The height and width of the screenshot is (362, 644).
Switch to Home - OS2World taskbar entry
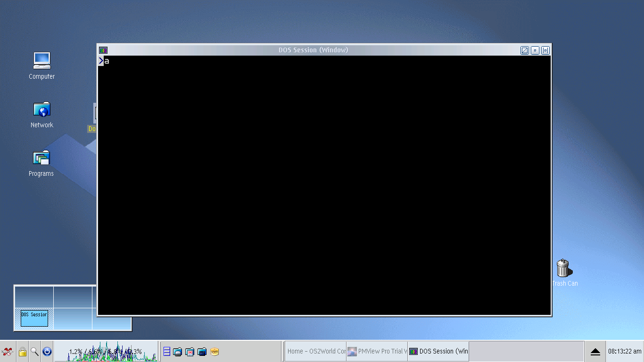(316, 352)
